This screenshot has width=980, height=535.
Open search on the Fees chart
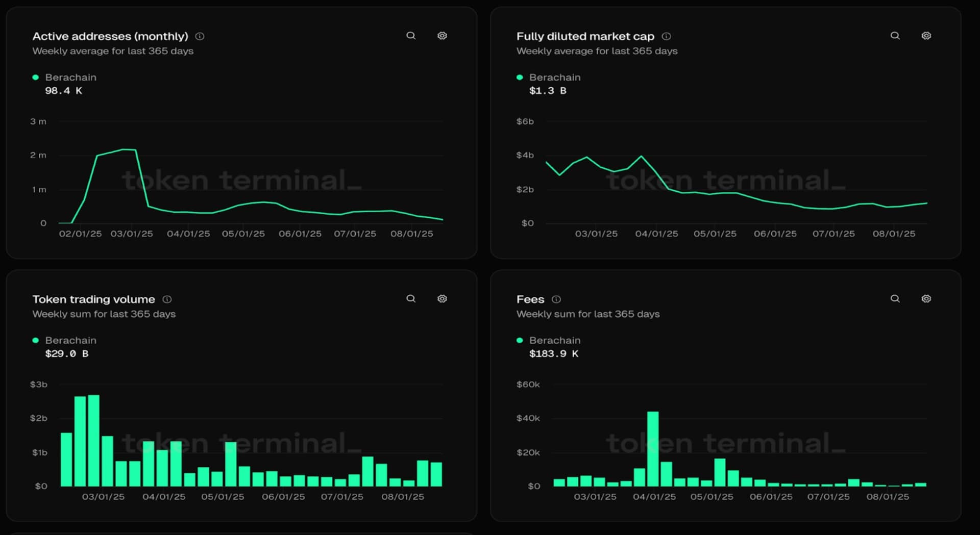click(x=895, y=298)
